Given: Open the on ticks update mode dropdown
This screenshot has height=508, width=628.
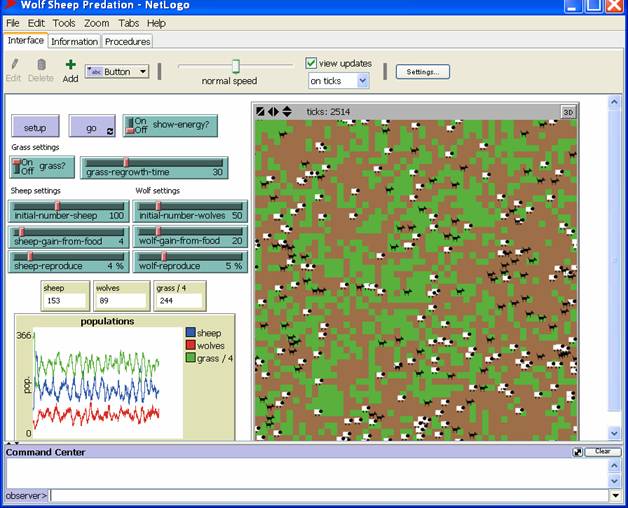Looking at the screenshot, I should pos(338,81).
